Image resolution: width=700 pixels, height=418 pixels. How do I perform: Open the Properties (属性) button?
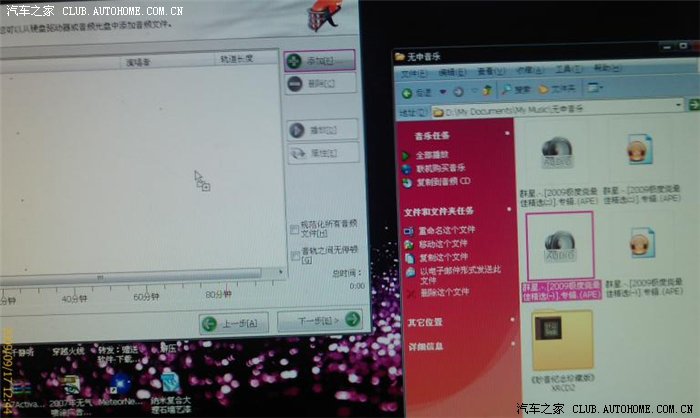pos(321,153)
